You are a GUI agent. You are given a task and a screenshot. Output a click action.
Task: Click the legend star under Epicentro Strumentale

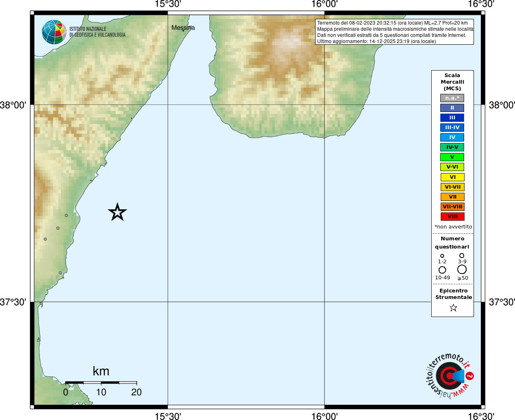453,308
